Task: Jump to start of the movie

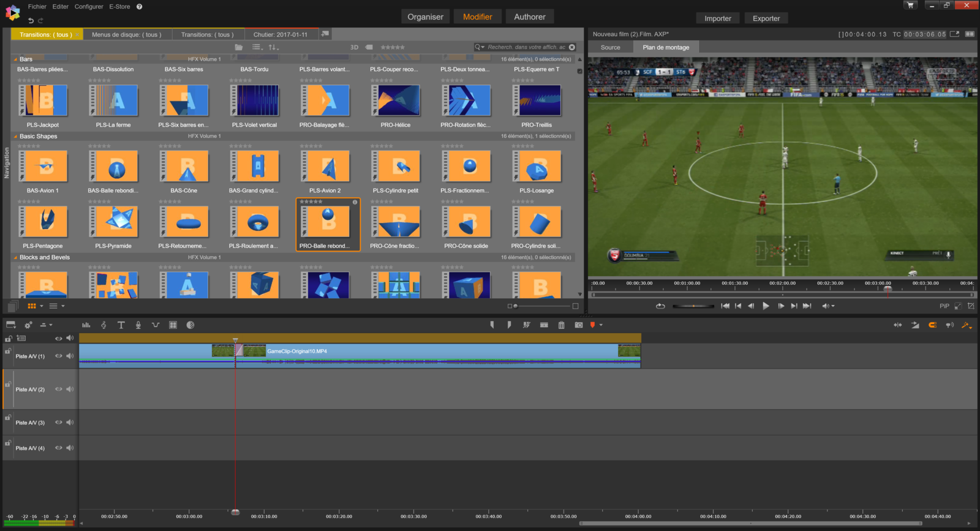Action: point(725,306)
